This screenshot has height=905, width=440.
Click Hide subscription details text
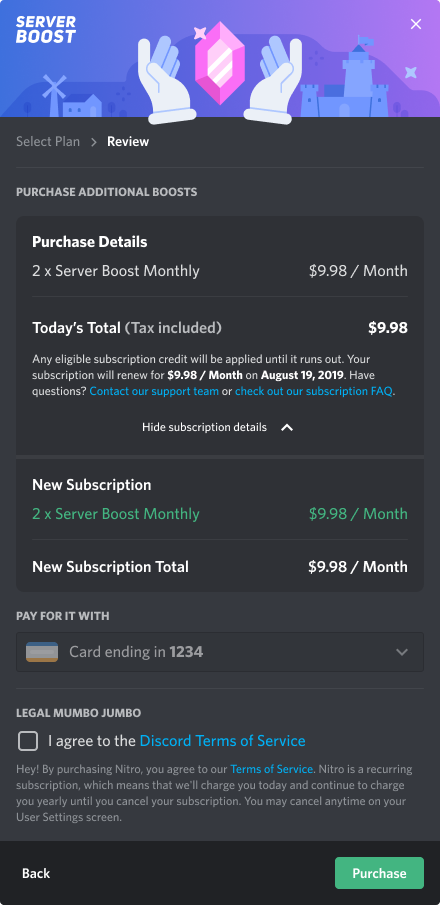coord(204,427)
